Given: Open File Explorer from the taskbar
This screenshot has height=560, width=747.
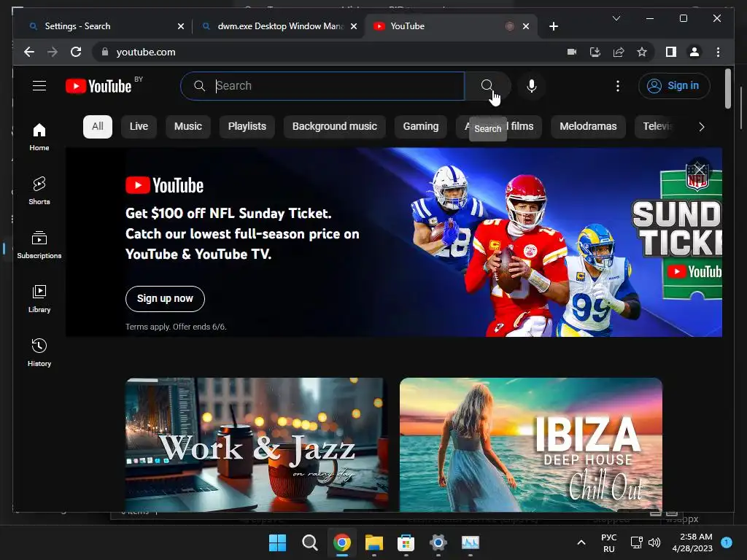Looking at the screenshot, I should pos(374,542).
